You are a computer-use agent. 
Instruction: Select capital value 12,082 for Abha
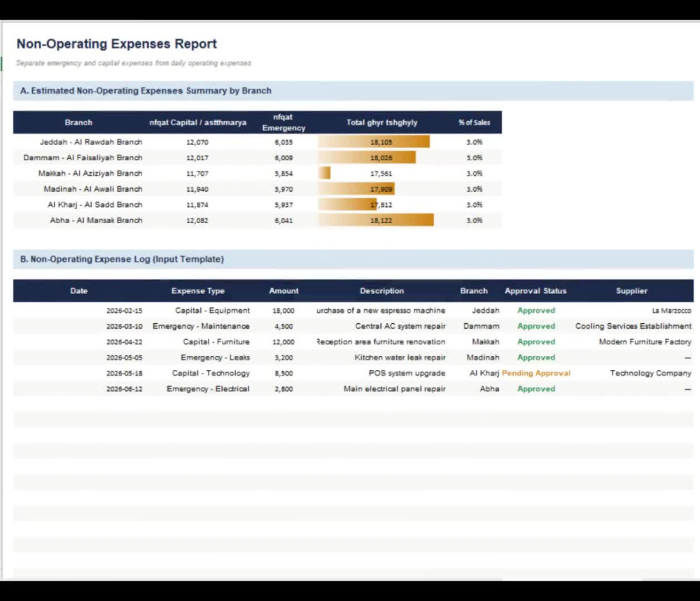197,220
